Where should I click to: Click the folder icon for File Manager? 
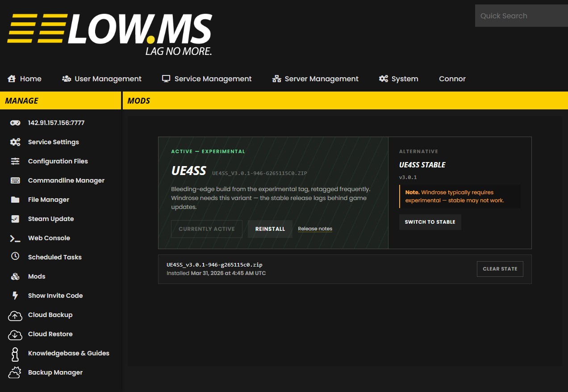click(15, 200)
